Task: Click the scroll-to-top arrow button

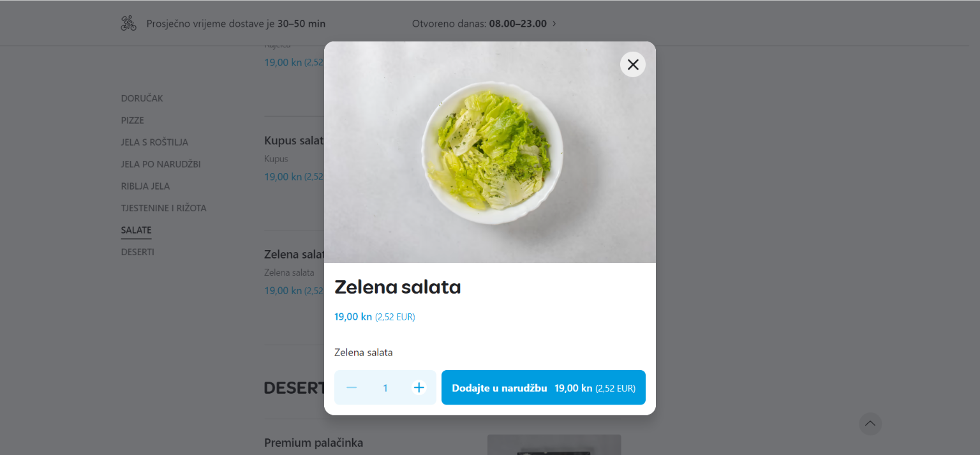Action: [870, 424]
